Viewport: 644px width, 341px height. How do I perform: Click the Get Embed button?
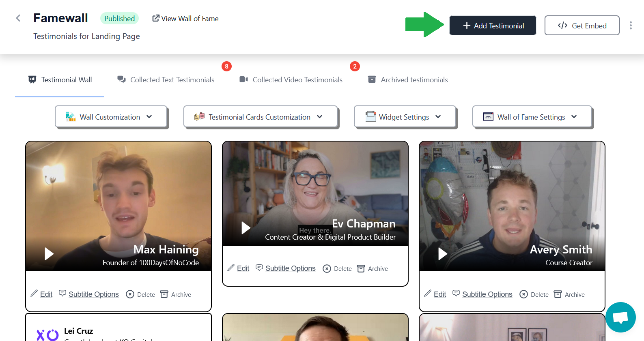point(582,26)
